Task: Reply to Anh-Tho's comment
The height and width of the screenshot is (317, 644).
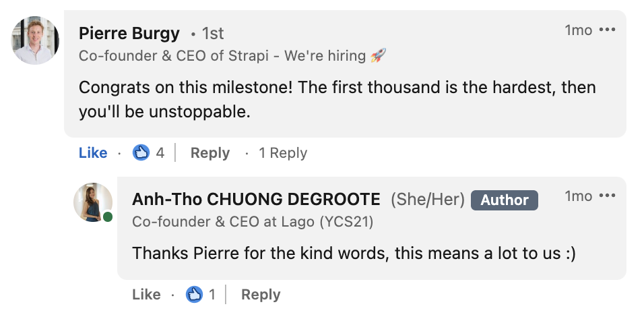Action: 261,294
